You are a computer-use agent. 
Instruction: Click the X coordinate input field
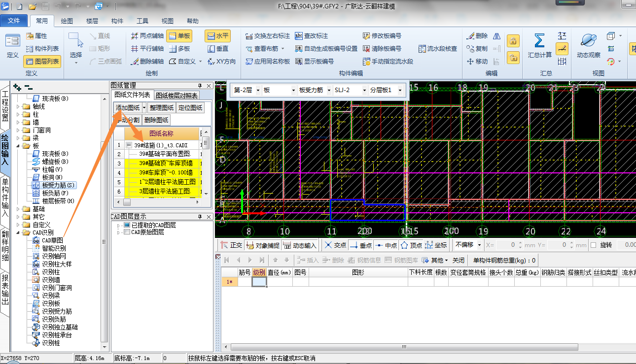[x=507, y=245]
